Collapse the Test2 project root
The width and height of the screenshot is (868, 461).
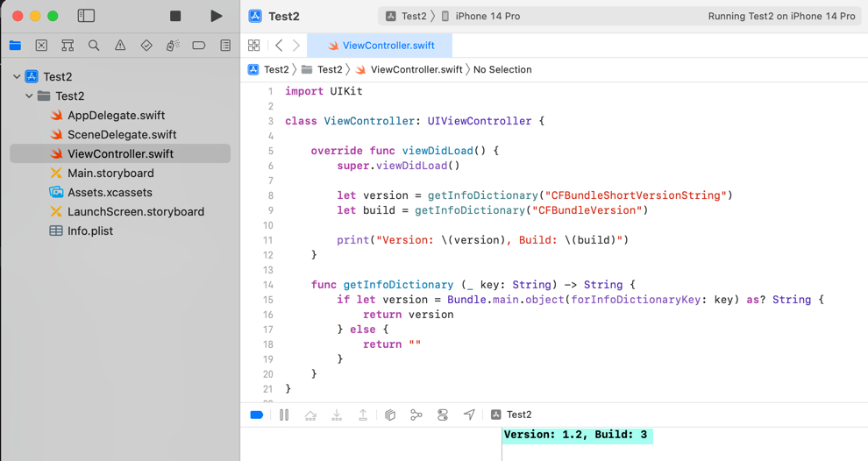(x=17, y=77)
